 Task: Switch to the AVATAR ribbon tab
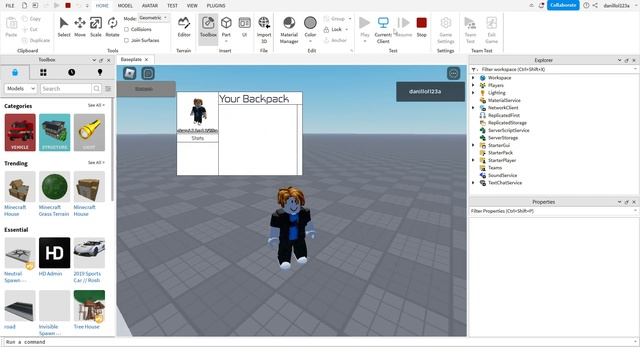point(150,6)
